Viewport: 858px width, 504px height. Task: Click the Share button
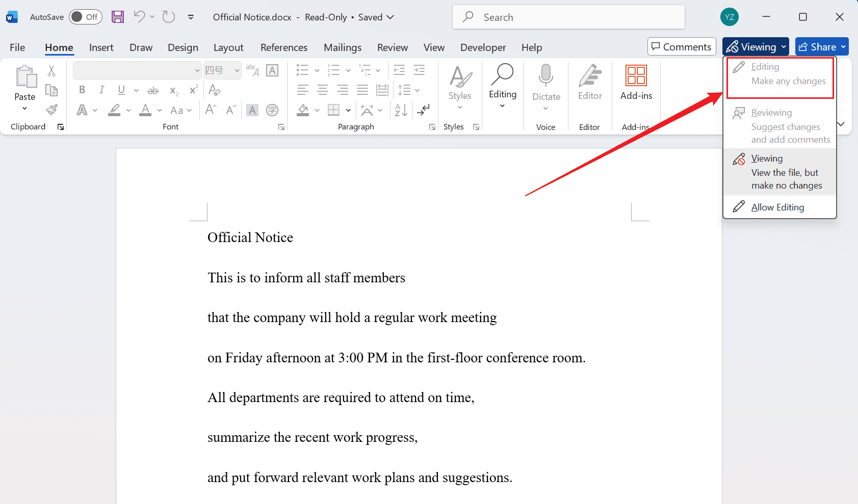click(821, 47)
